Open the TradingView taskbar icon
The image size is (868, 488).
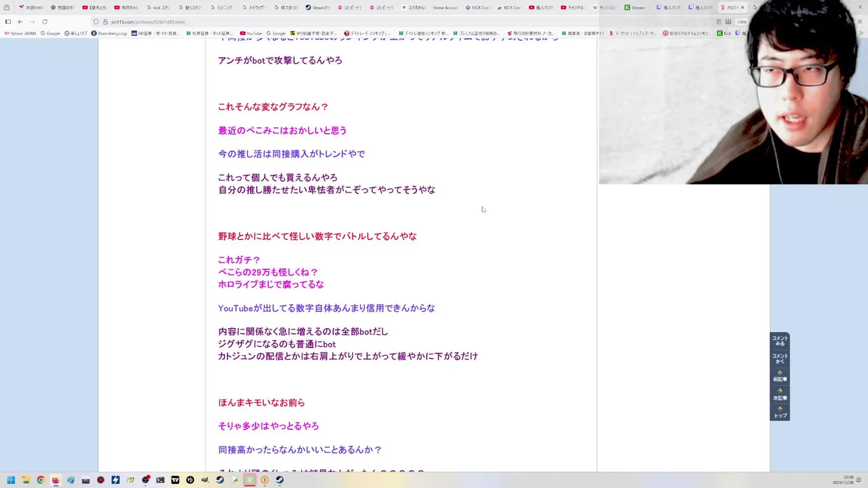click(x=175, y=480)
